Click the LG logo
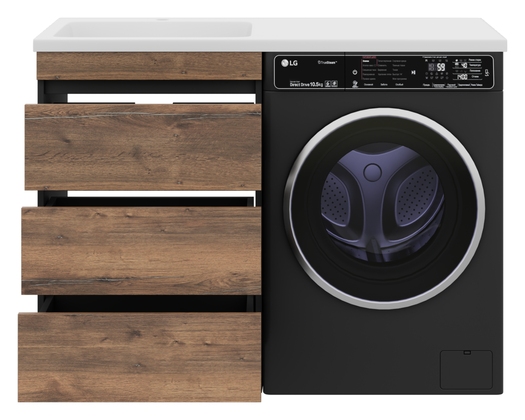The width and height of the screenshot is (525, 420). tap(290, 63)
